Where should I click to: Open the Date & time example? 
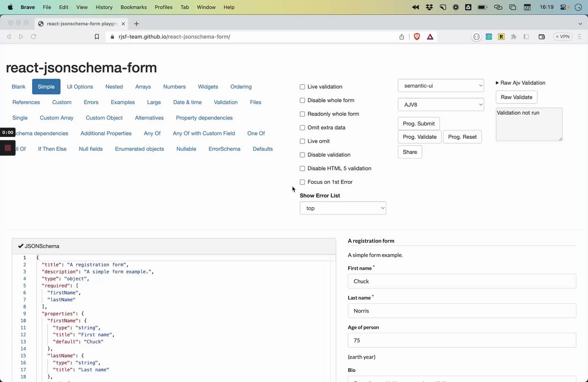click(187, 102)
